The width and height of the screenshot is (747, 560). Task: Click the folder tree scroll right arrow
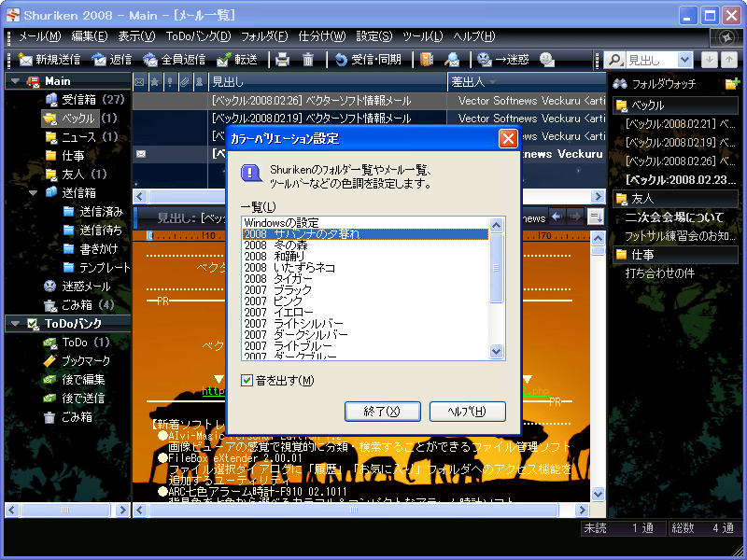(123, 511)
